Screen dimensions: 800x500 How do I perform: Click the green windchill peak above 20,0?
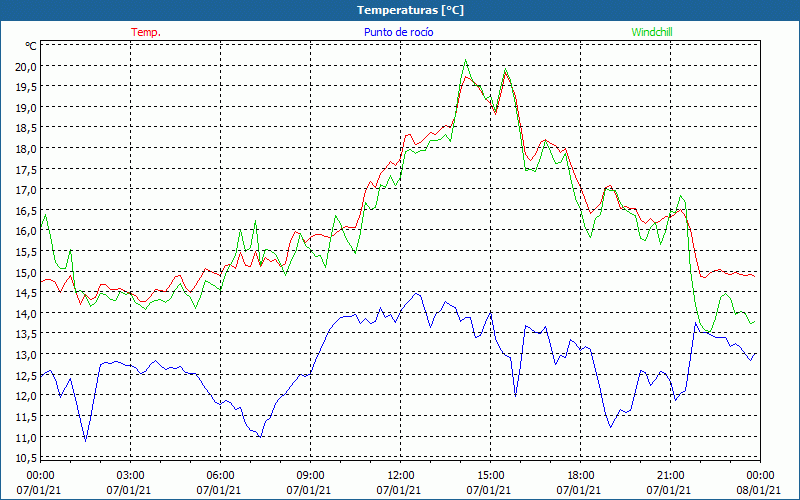(465, 60)
